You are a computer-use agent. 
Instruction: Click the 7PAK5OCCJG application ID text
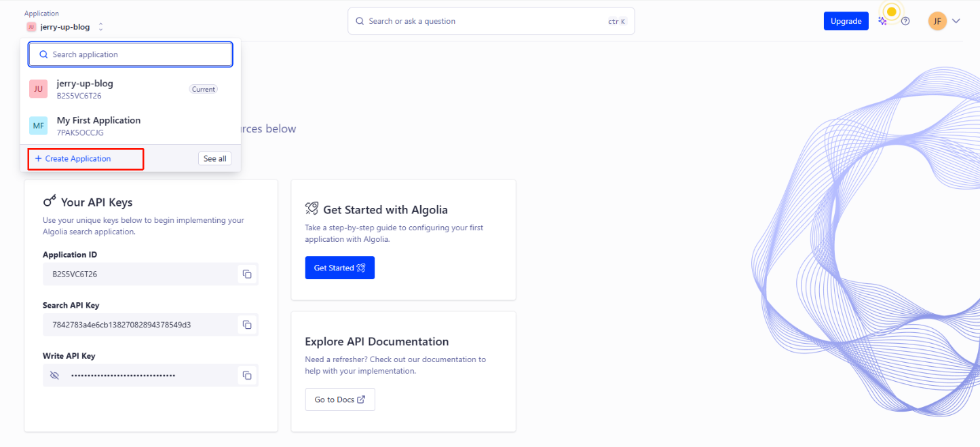pos(80,132)
